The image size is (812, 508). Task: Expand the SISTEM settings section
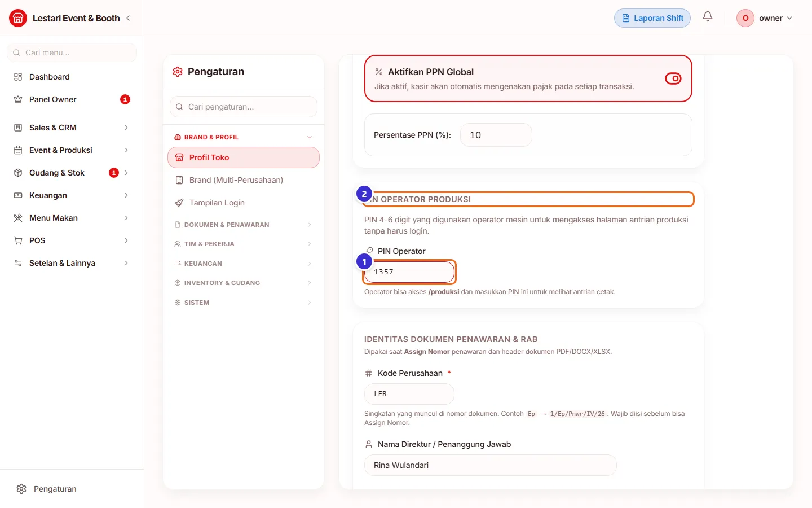point(244,303)
